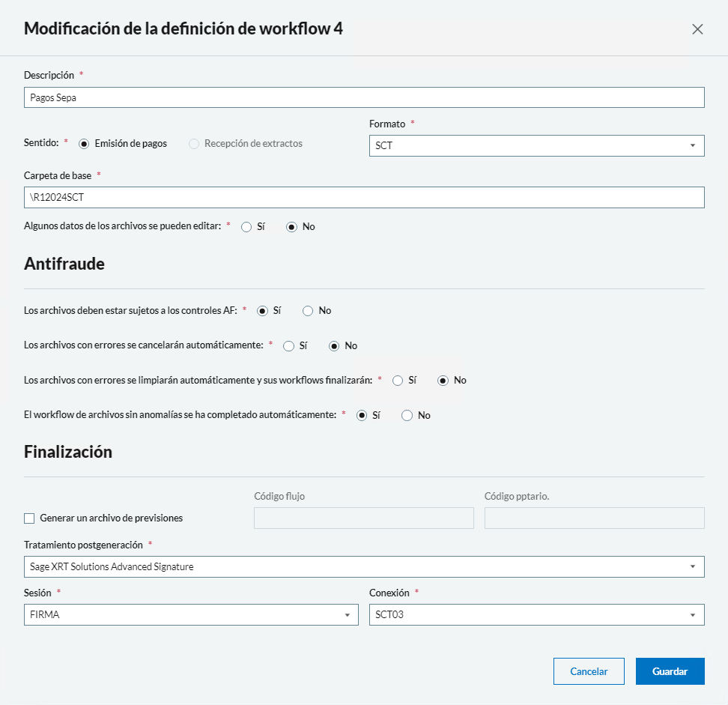Open the Sesión dropdown showing FIRMA
Screen dimensions: 728x705
(x=191, y=615)
